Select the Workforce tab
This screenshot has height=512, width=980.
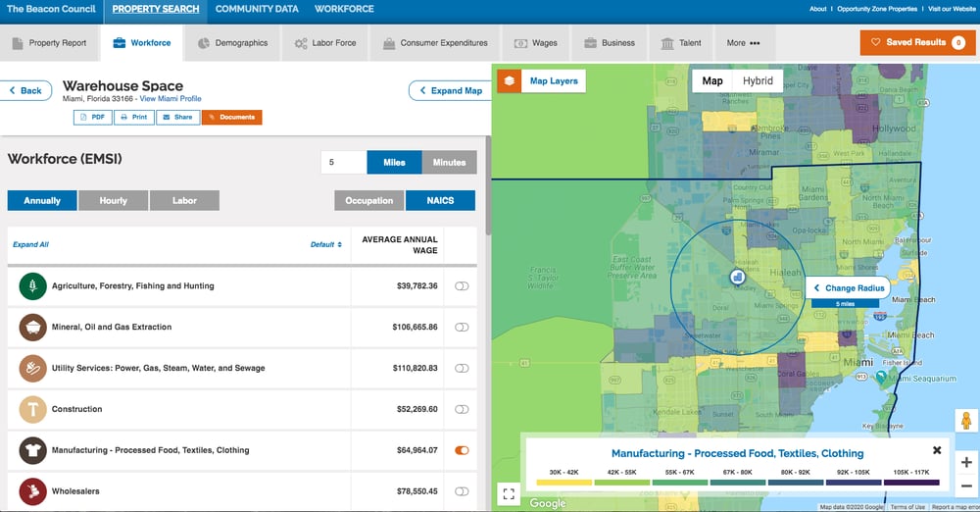point(142,42)
